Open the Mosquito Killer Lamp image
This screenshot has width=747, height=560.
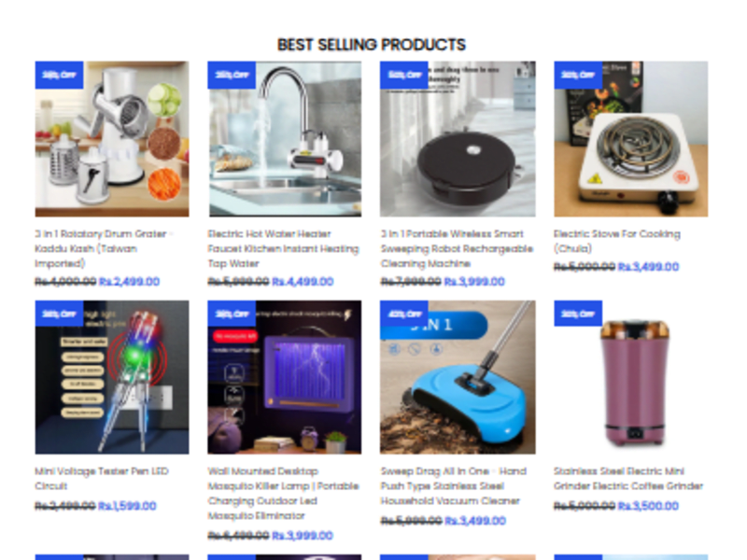(285, 377)
